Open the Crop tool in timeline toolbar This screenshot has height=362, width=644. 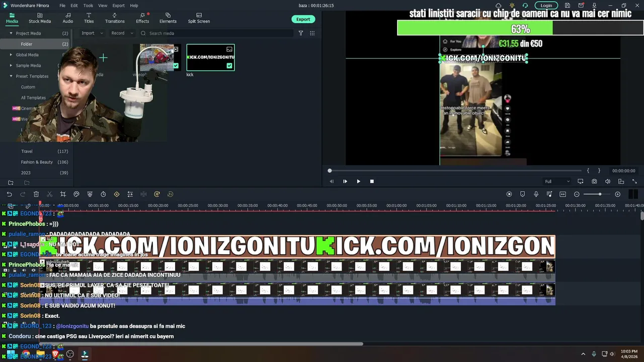pos(63,194)
